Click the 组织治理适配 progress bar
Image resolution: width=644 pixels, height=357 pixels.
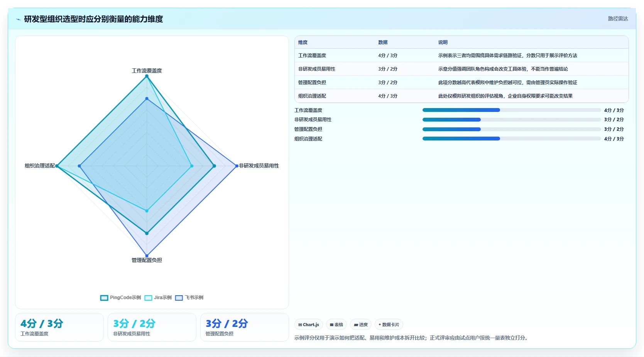click(x=512, y=139)
